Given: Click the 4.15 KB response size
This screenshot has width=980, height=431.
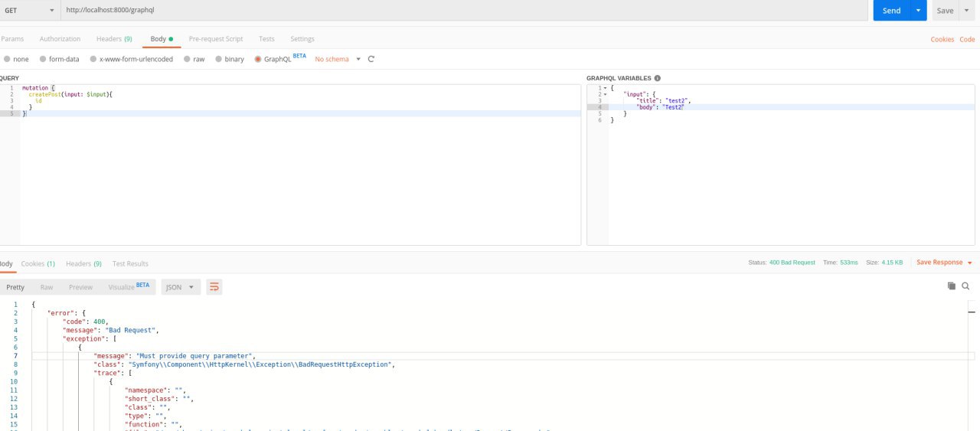Looking at the screenshot, I should click(892, 263).
